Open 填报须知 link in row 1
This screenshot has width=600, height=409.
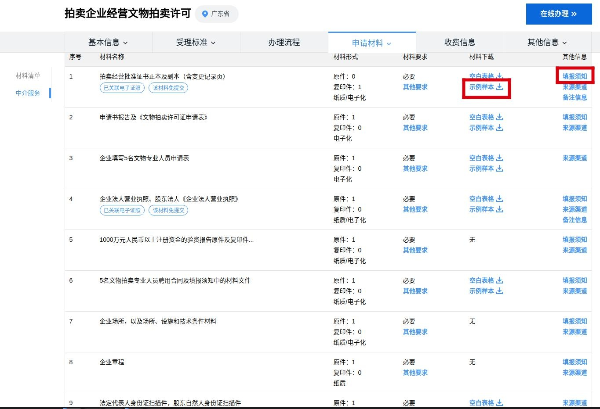click(575, 76)
